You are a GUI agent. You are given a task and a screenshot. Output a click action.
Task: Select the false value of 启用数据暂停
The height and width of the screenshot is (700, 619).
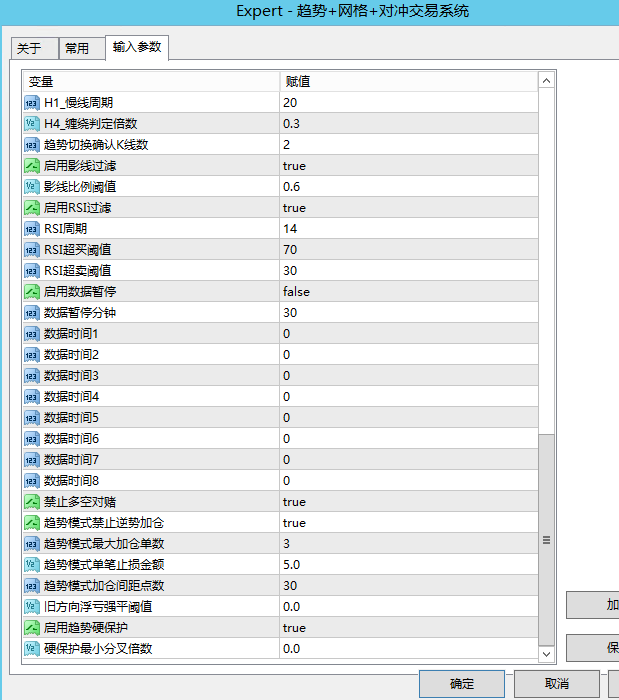pyautogui.click(x=296, y=292)
